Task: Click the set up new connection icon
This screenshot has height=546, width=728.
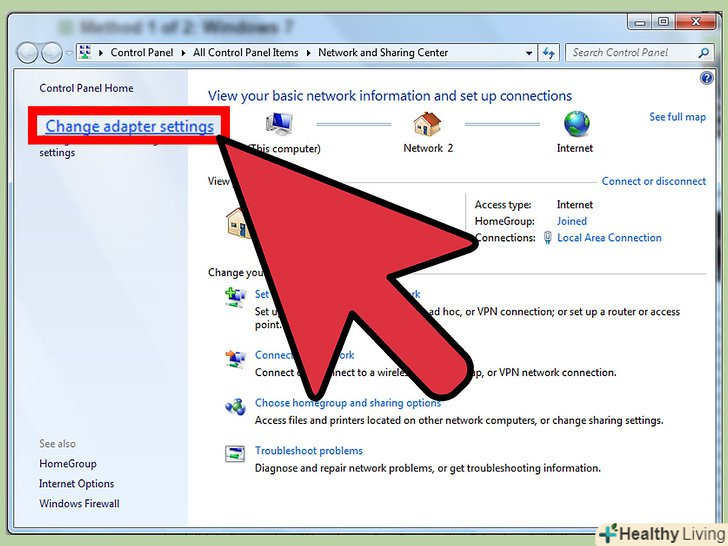Action: tap(235, 298)
